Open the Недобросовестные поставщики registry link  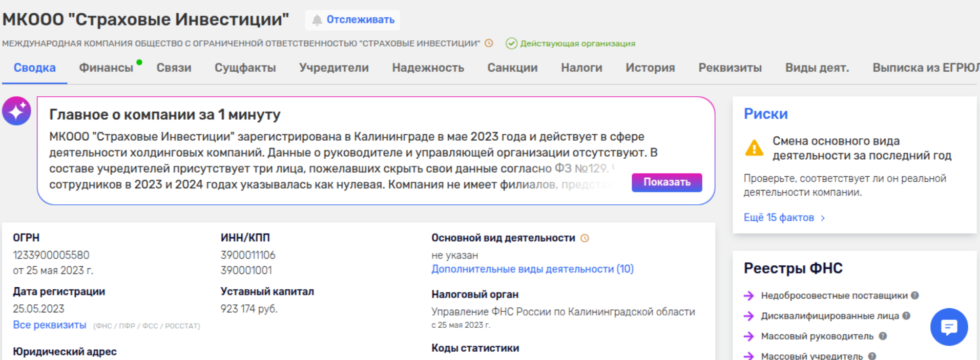click(x=834, y=295)
